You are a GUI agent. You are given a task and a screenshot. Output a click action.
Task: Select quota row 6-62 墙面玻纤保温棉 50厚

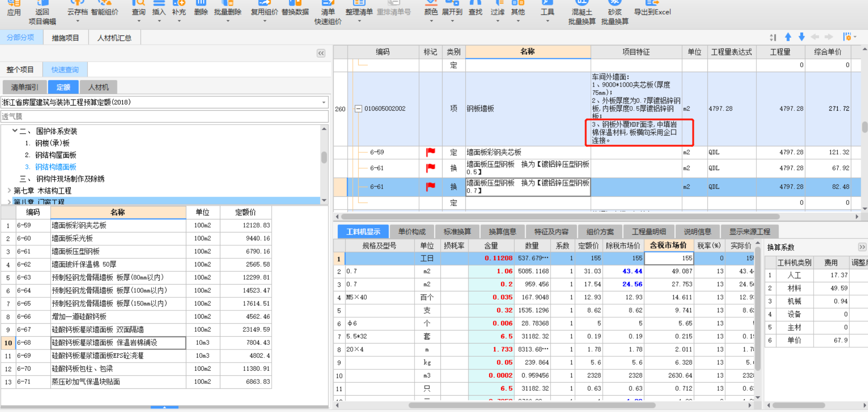point(136,264)
